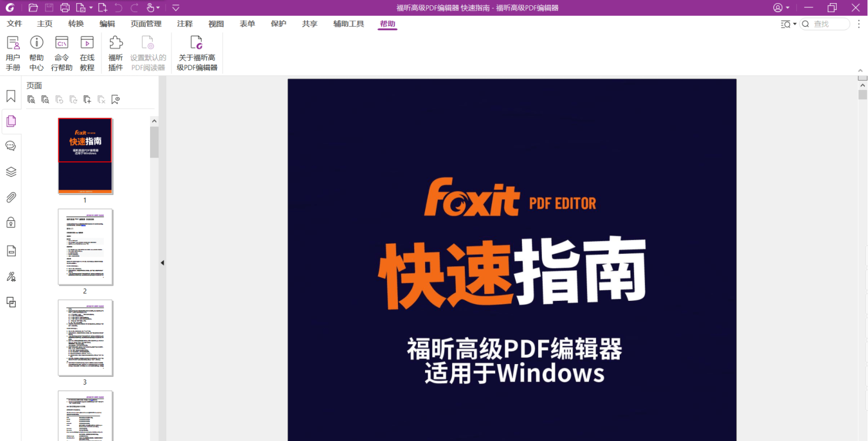The width and height of the screenshot is (868, 441).
Task: Open the 帮助中心 help center
Action: click(37, 53)
